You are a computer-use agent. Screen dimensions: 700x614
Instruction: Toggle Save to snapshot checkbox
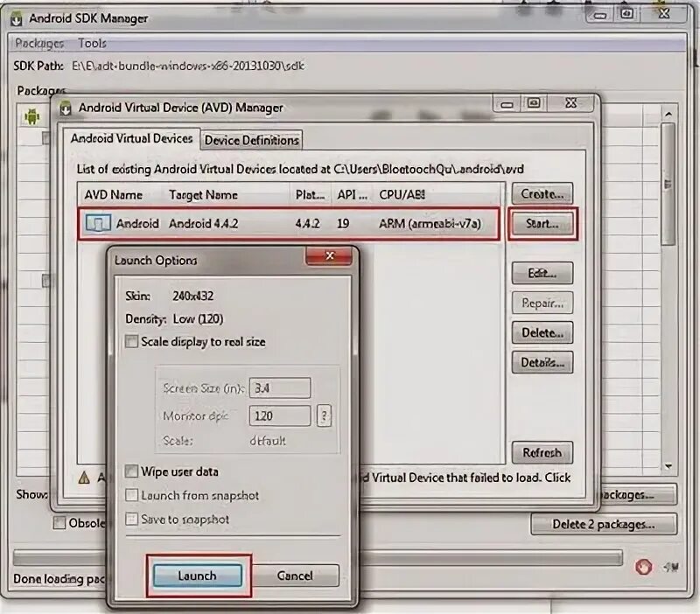coord(131,519)
